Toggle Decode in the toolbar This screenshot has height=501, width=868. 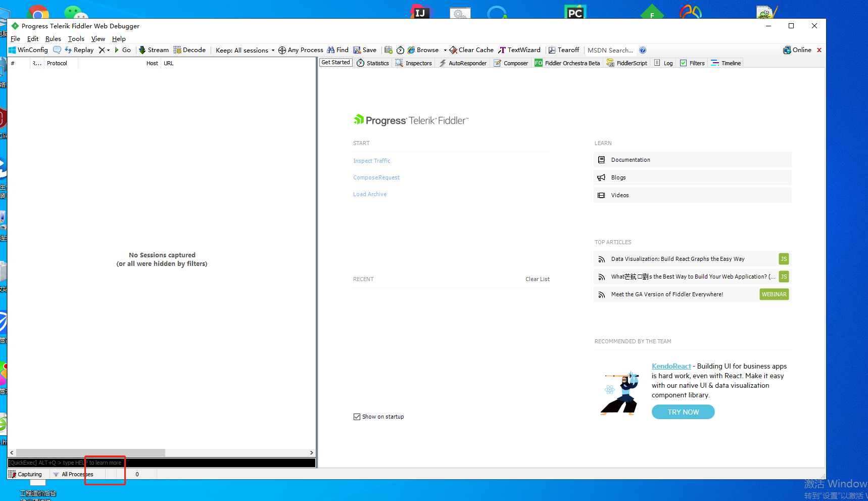pyautogui.click(x=189, y=50)
